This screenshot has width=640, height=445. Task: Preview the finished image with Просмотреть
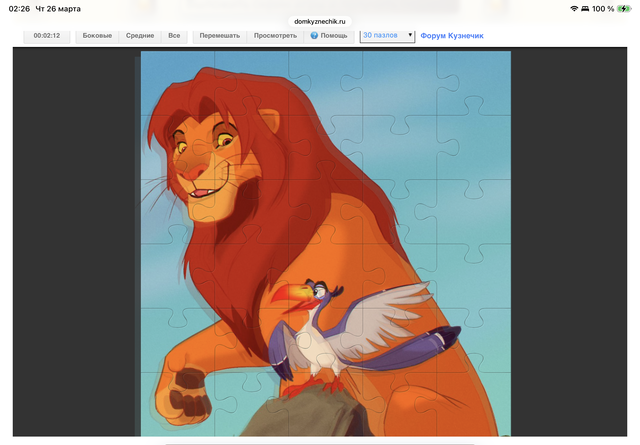[x=275, y=35]
